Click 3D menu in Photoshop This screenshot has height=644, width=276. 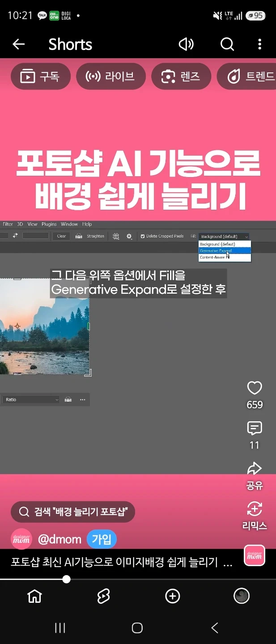20,224
